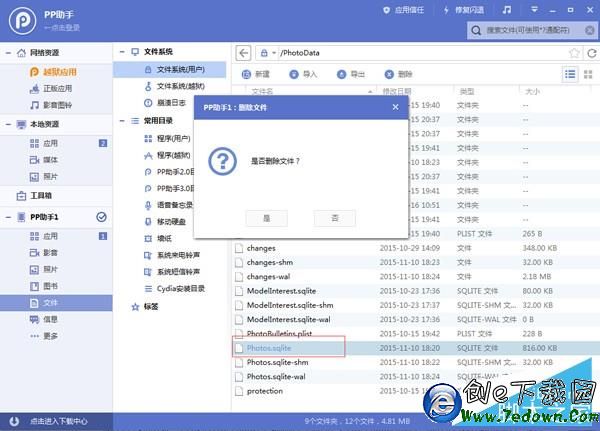This screenshot has width=600, height=431.
Task: Open 正版应用 in sidebar
Action: coord(51,88)
